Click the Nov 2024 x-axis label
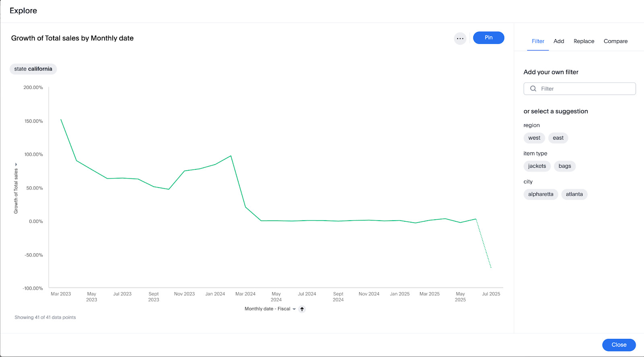This screenshot has width=644, height=357. point(369,294)
